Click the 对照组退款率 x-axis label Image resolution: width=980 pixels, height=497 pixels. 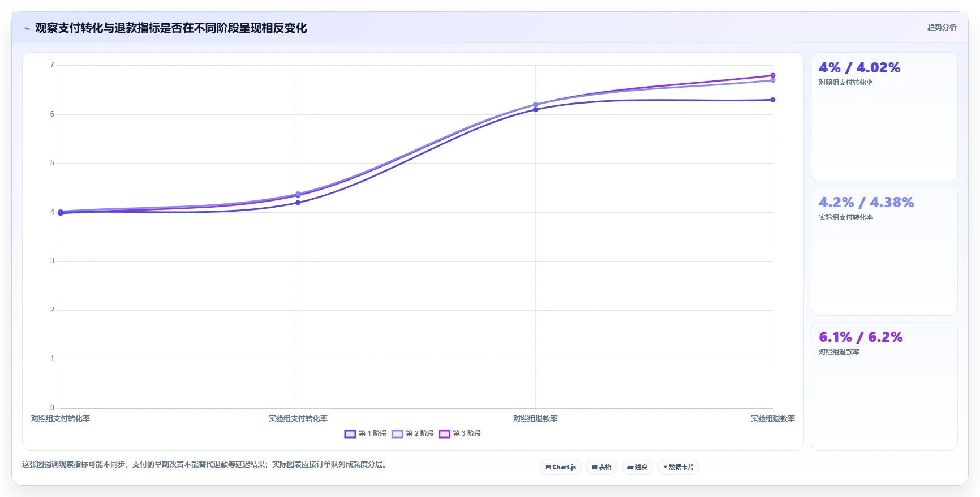pos(535,419)
